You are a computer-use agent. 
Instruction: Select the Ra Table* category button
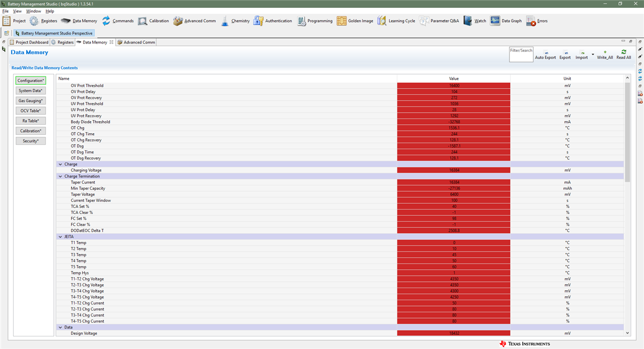click(31, 121)
